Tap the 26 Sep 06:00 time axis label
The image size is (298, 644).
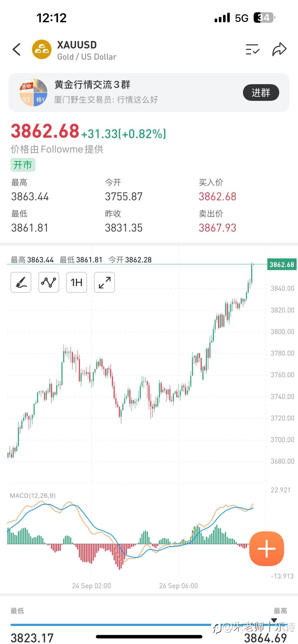pyautogui.click(x=178, y=586)
